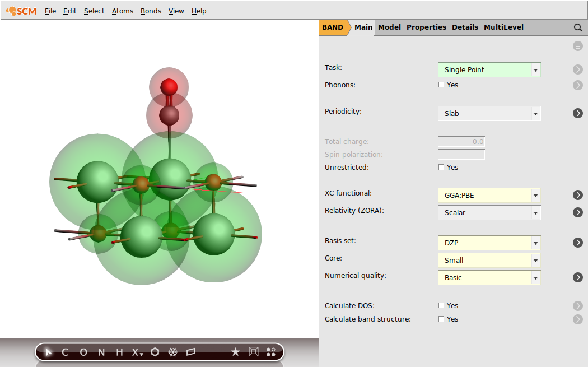Select the benzene ring structure tool
Viewport: 588px width, 367px height.
click(155, 352)
